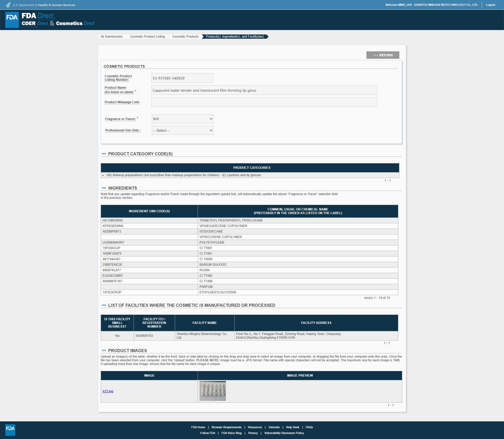Click the HHS eagle logo icon
Screen dimensions: 504x439
point(8,5)
